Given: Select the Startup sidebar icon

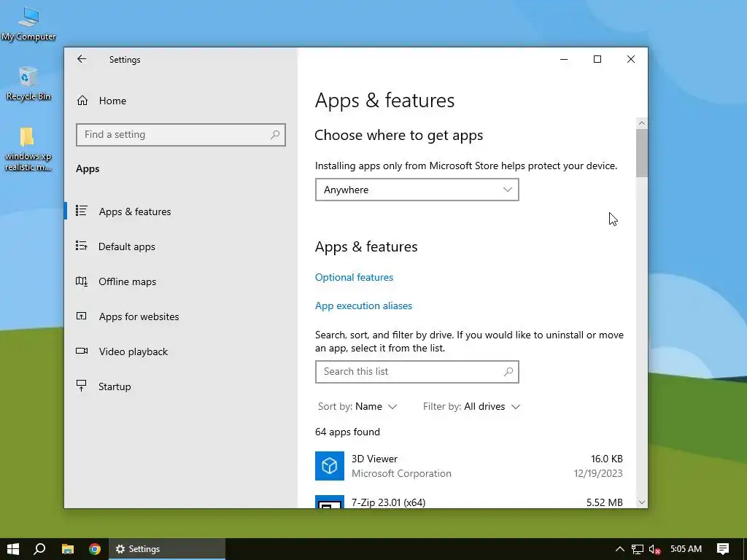Looking at the screenshot, I should 82,386.
